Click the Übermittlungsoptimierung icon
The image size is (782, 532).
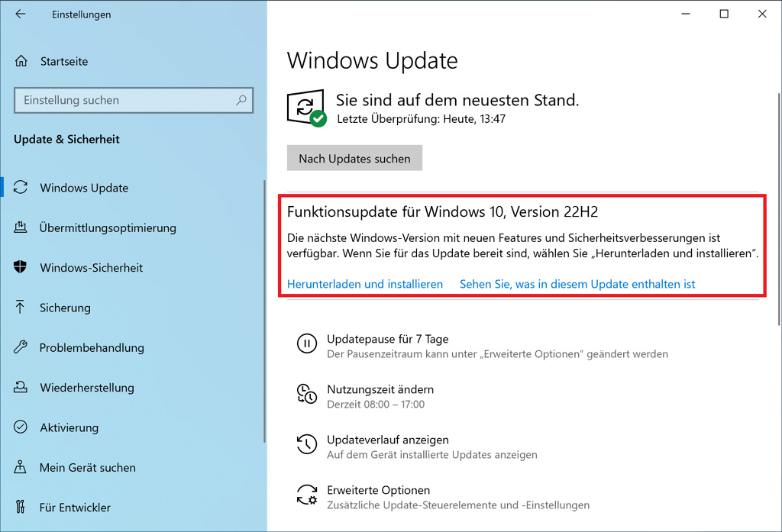tap(21, 227)
